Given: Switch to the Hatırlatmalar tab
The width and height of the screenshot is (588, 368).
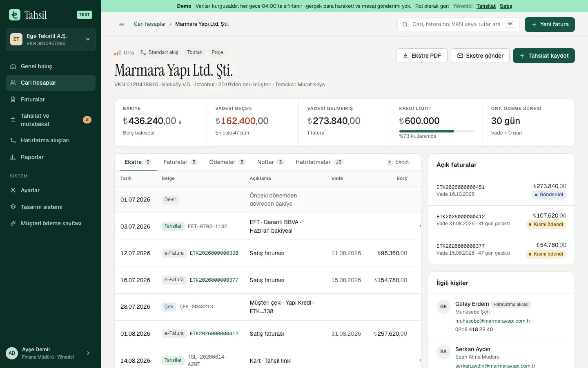Looking at the screenshot, I should (x=319, y=162).
